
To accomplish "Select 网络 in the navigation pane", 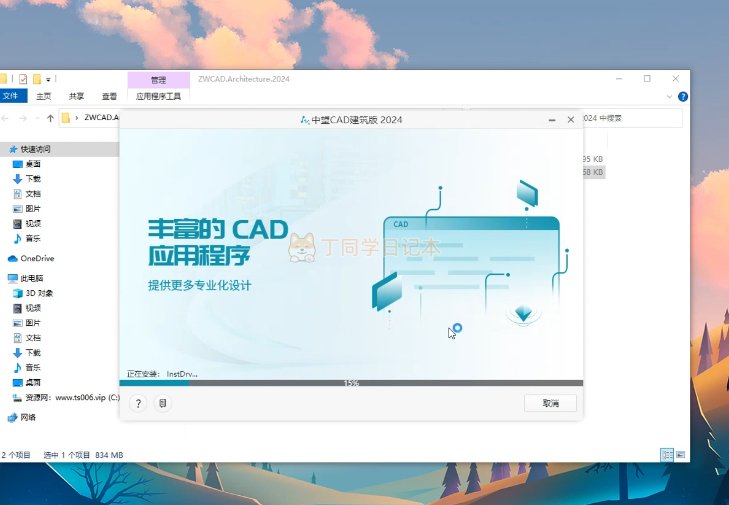I will point(22,418).
